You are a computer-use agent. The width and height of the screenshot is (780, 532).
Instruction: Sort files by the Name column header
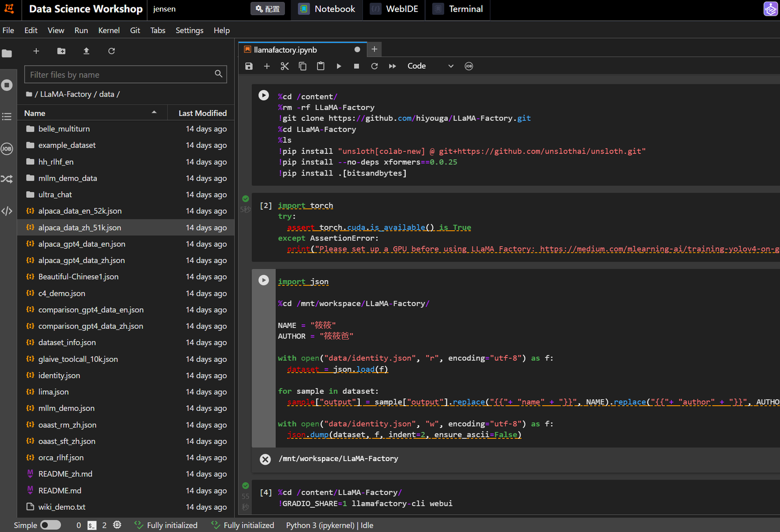pos(35,113)
